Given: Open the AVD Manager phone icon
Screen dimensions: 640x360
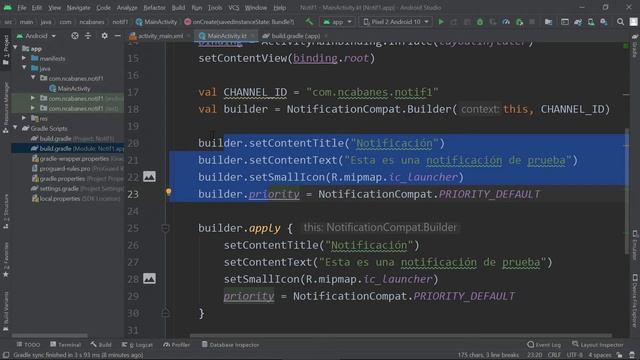Looking at the screenshot, I should 591,22.
